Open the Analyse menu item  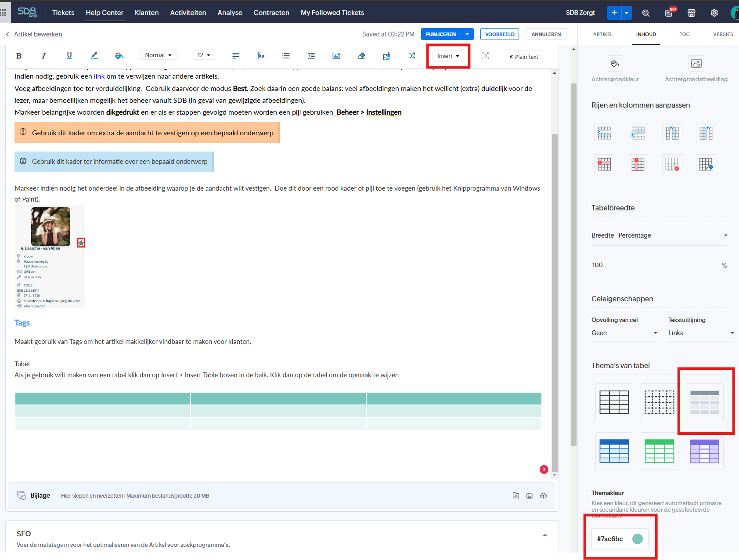(x=230, y=13)
